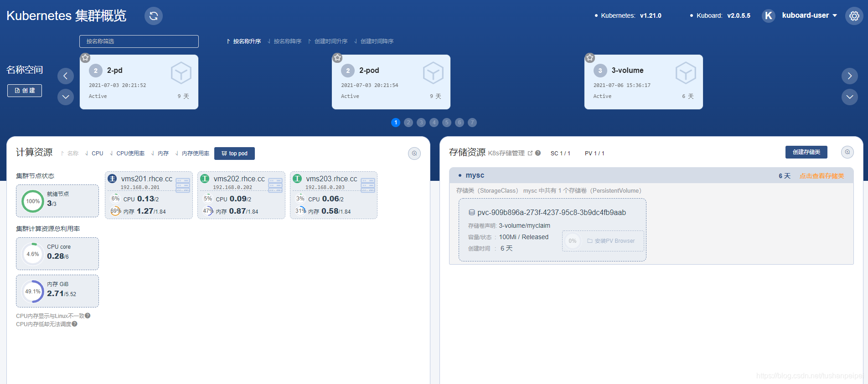Screen dimensions: 868x384
Task: Open the 2-pod namespace card
Action: pyautogui.click(x=391, y=82)
